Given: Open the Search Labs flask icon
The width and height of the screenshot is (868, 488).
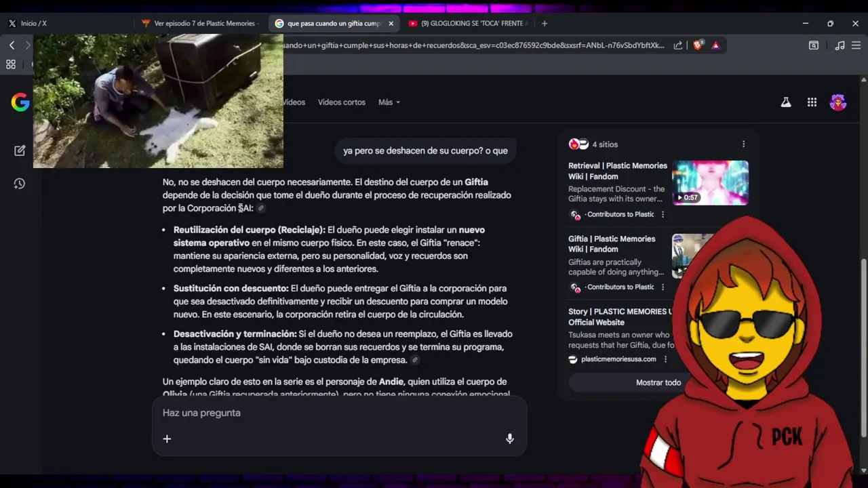Looking at the screenshot, I should pos(786,102).
